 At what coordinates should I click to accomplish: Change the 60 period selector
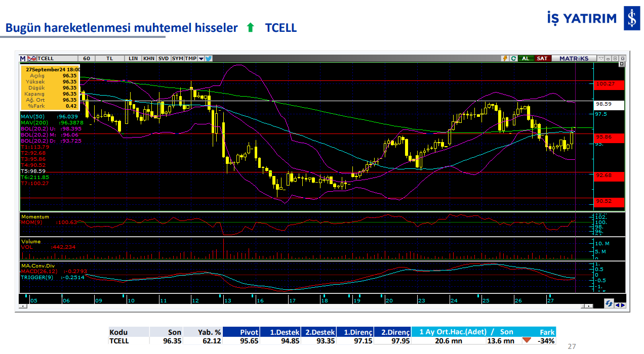(x=87, y=58)
